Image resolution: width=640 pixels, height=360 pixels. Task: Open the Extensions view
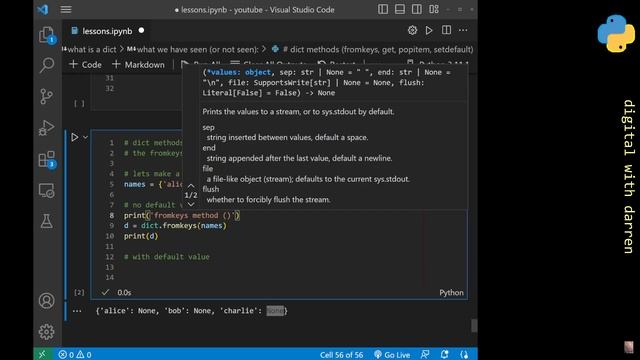(47, 159)
